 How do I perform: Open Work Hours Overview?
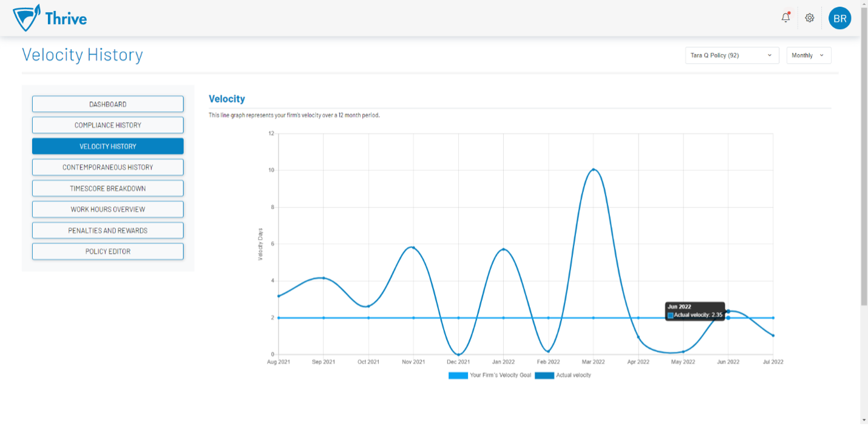[x=107, y=209]
